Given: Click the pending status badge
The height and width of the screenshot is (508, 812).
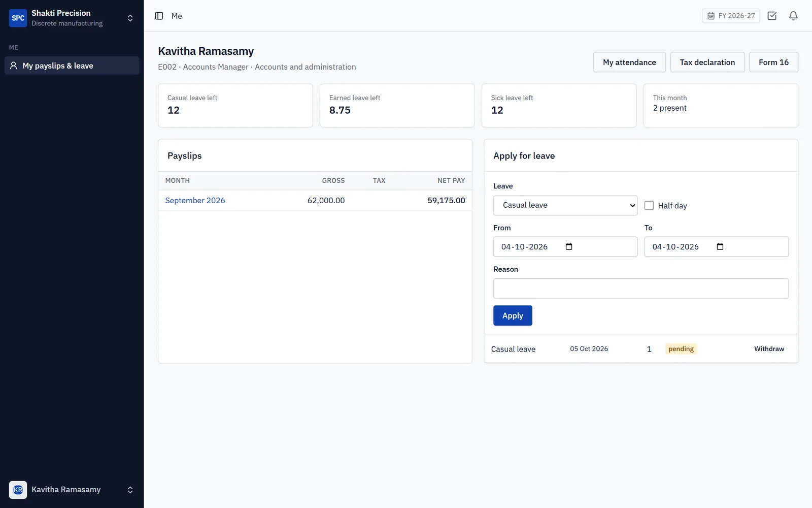Looking at the screenshot, I should pyautogui.click(x=681, y=348).
